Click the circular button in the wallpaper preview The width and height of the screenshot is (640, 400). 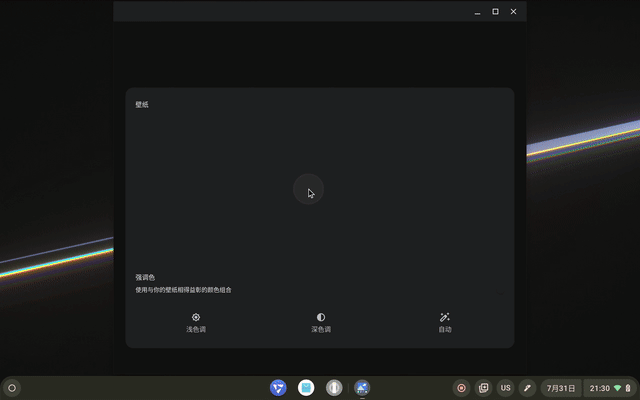tap(308, 189)
